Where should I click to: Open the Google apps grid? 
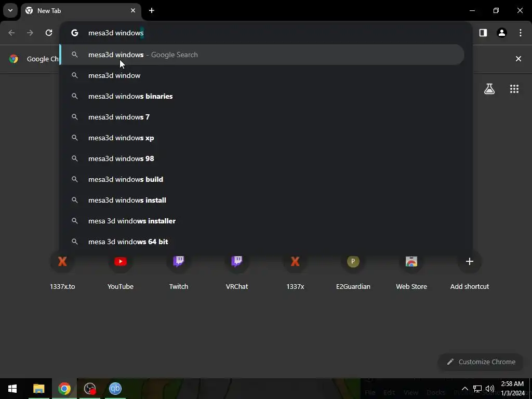[514, 89]
